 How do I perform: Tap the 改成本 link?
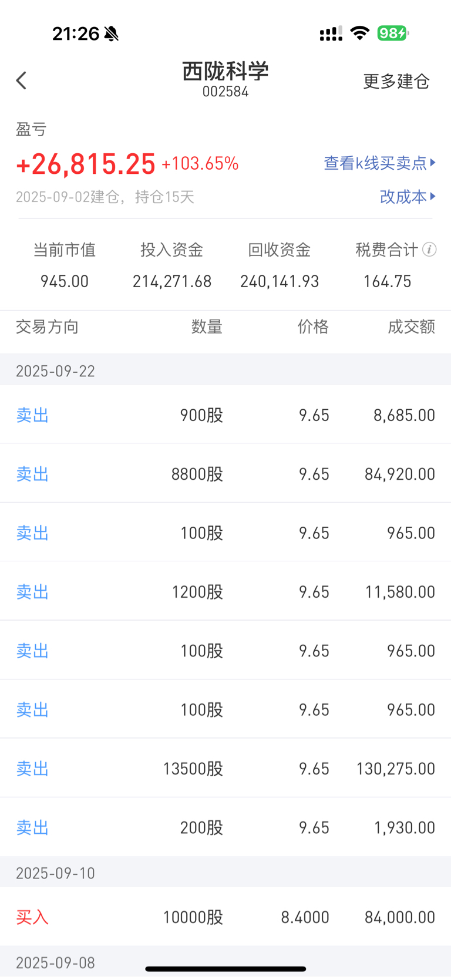pyautogui.click(x=403, y=196)
